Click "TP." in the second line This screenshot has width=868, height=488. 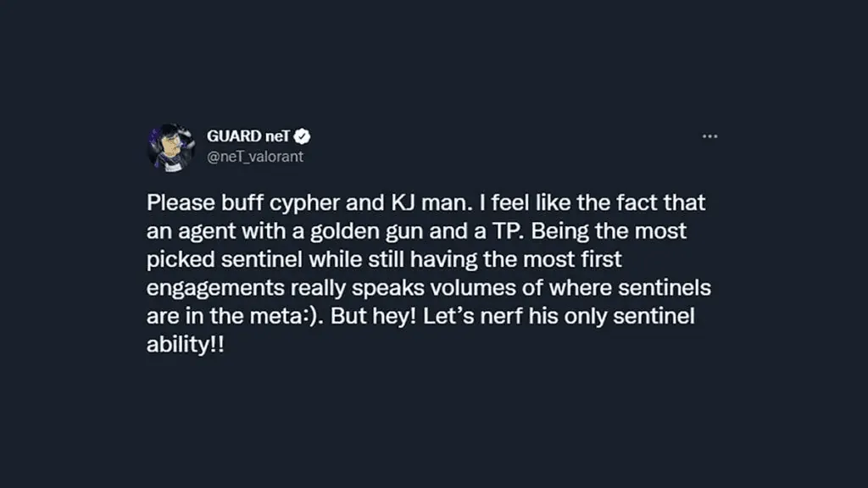[x=508, y=230]
